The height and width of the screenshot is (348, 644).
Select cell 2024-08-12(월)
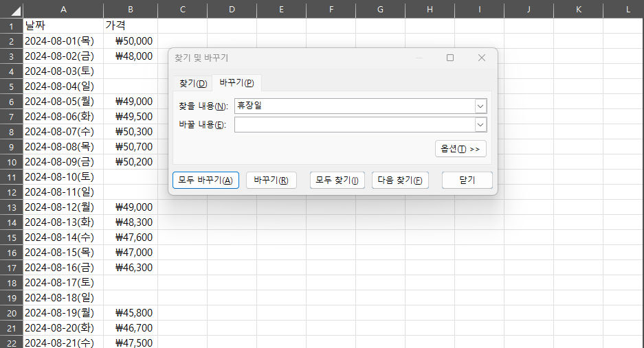(63, 207)
